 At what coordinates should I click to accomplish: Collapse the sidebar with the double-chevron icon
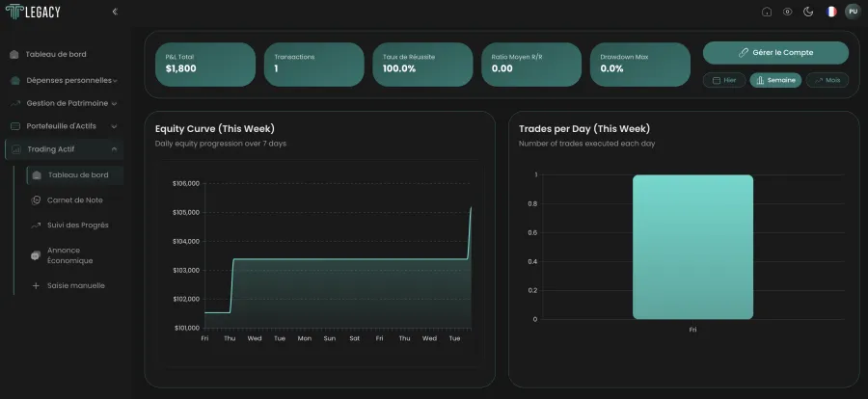115,12
